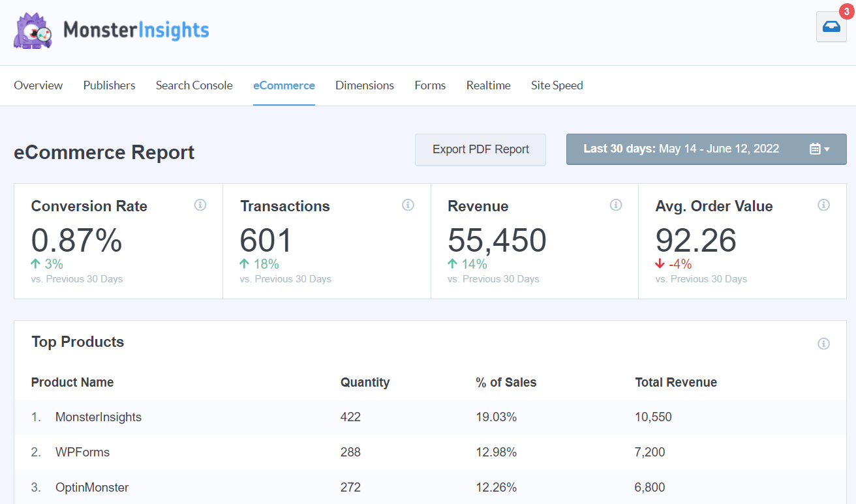Click the Top Products info icon

pos(823,343)
